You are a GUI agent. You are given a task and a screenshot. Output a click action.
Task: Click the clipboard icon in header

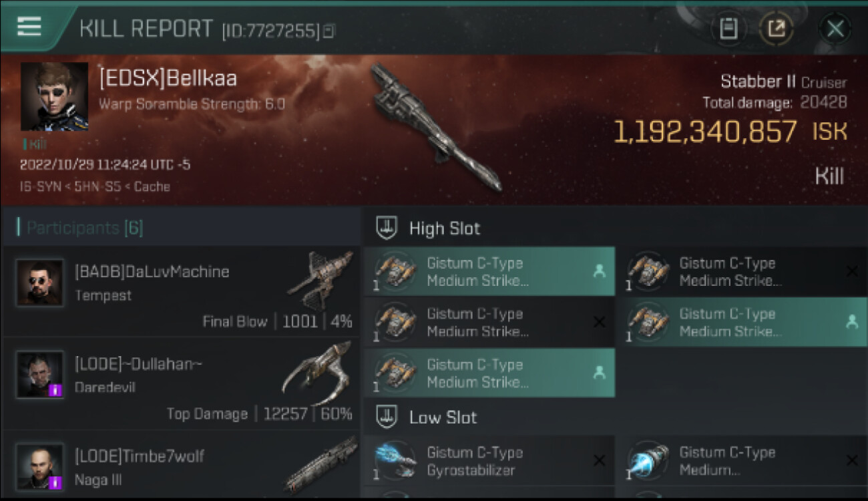coord(728,29)
